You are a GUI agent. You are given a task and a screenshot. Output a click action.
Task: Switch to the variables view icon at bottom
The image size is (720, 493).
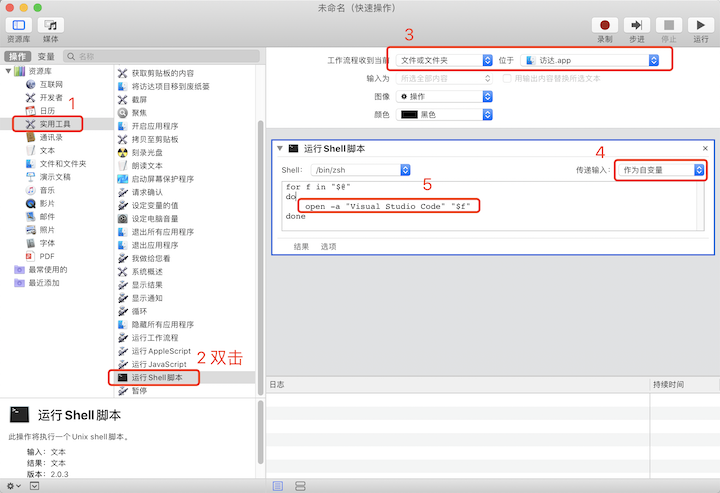click(x=300, y=485)
